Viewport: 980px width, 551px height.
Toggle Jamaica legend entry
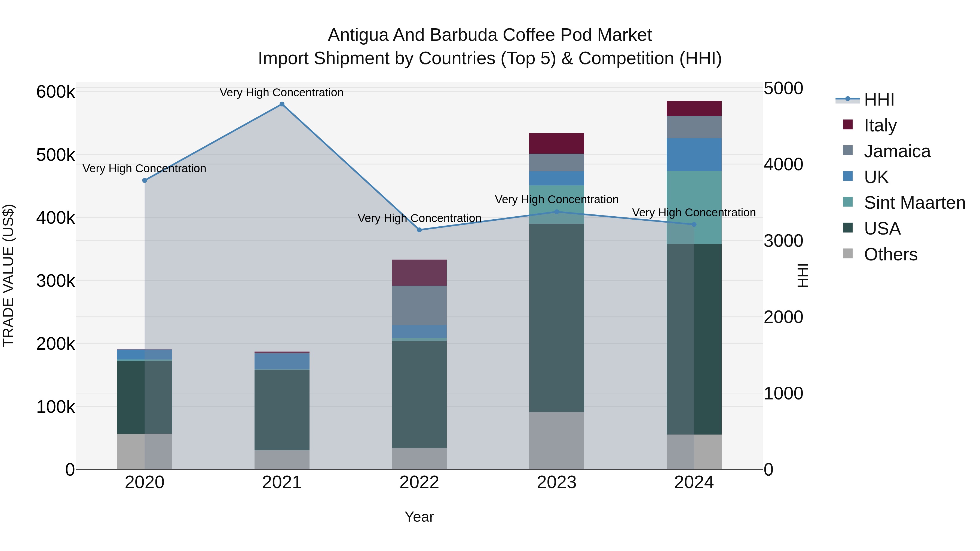pos(886,151)
